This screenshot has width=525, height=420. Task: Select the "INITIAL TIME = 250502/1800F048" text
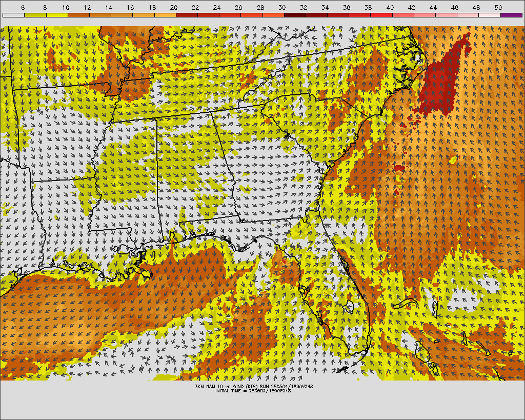253,391
